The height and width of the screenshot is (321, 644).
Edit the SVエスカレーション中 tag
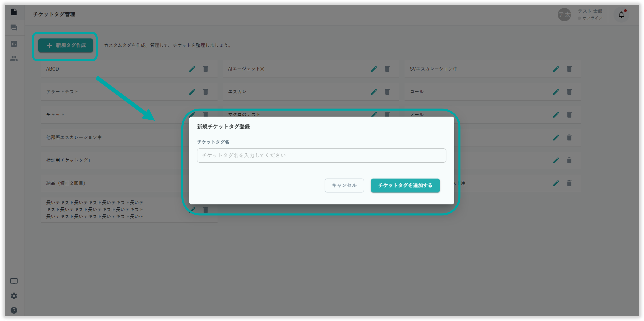coord(556,69)
